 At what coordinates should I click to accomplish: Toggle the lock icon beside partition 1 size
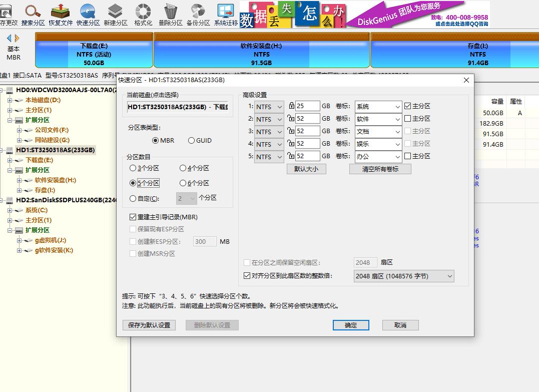point(292,106)
